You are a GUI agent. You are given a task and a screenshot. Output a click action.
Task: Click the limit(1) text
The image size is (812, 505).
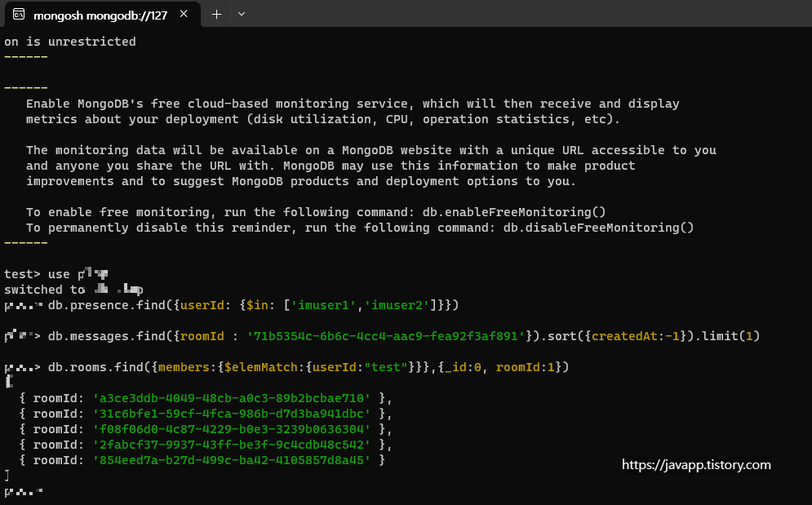pos(730,337)
